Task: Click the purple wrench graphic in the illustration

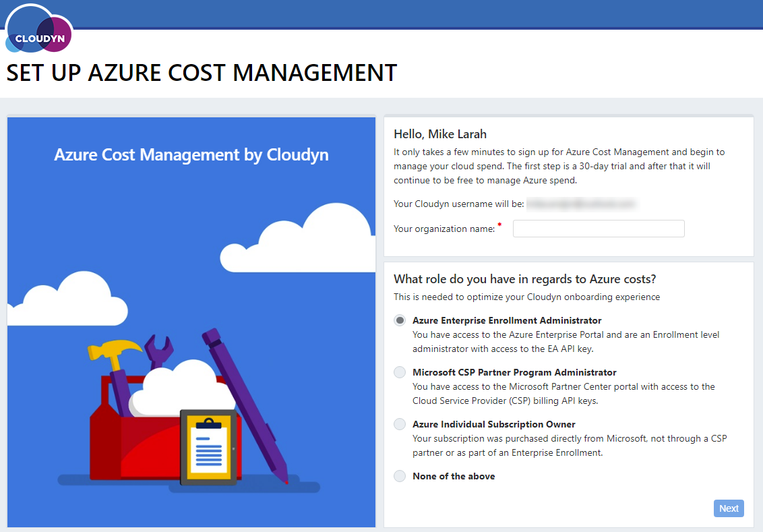Action: click(x=158, y=351)
